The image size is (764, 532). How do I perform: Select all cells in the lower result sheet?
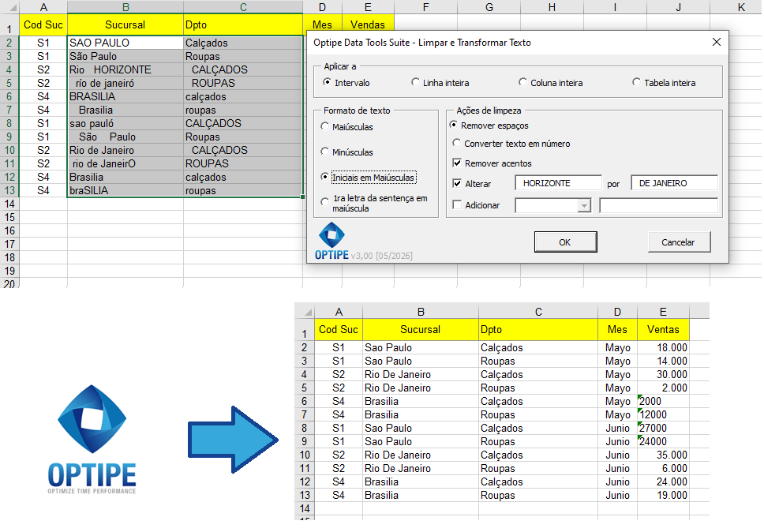(x=305, y=312)
